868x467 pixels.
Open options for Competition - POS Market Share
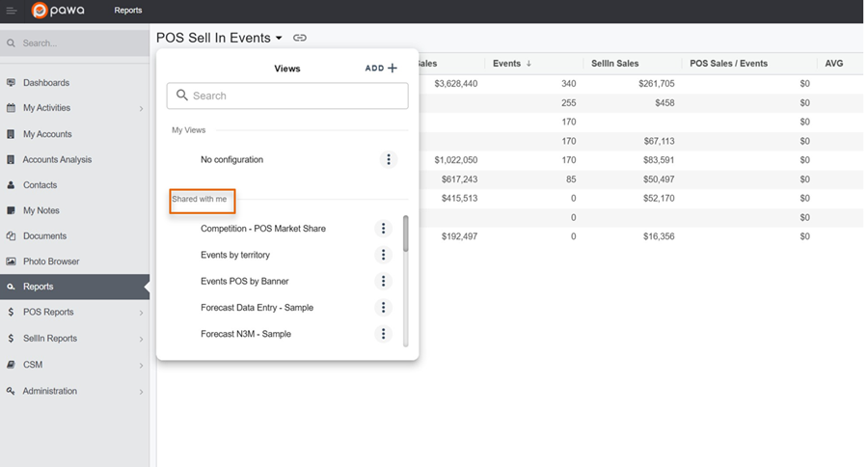click(383, 229)
